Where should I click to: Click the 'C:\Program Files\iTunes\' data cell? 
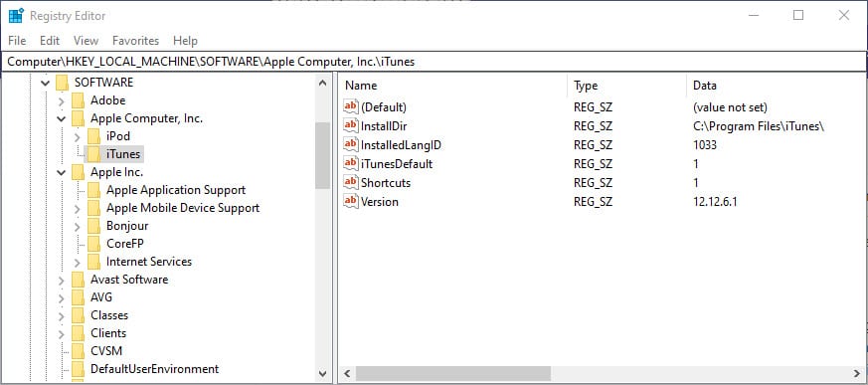(x=759, y=125)
